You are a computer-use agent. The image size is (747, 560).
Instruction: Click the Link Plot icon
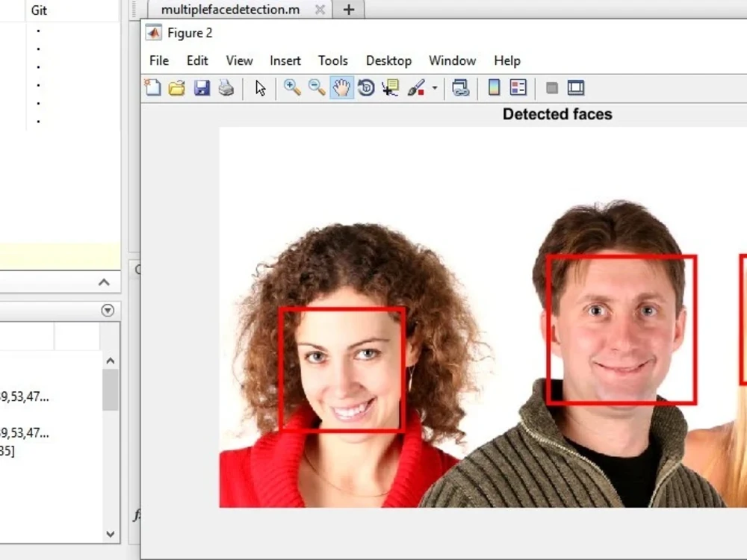tap(461, 87)
